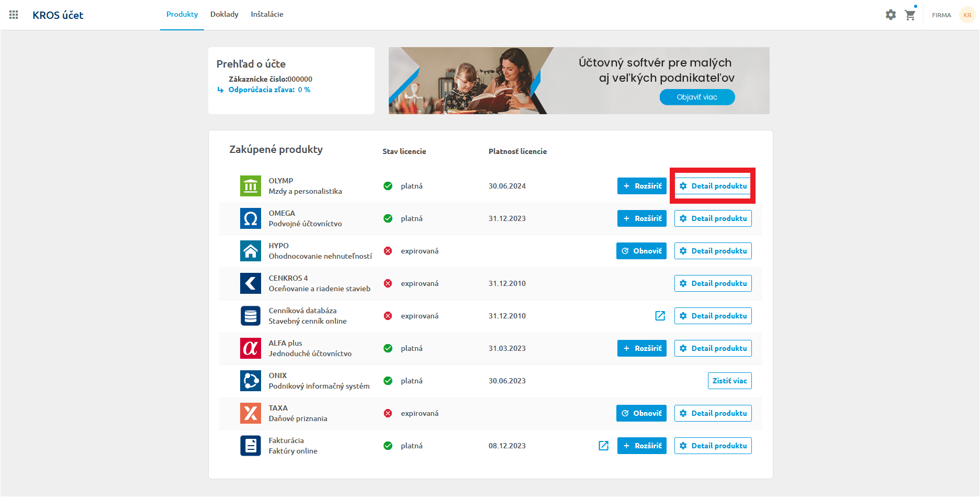Open the Inštalácie tab
The width and height of the screenshot is (980, 497).
[267, 14]
